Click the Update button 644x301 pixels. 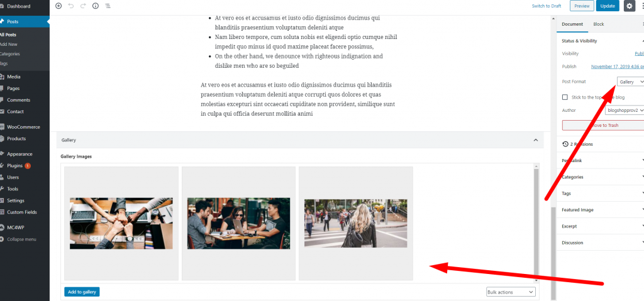(608, 6)
